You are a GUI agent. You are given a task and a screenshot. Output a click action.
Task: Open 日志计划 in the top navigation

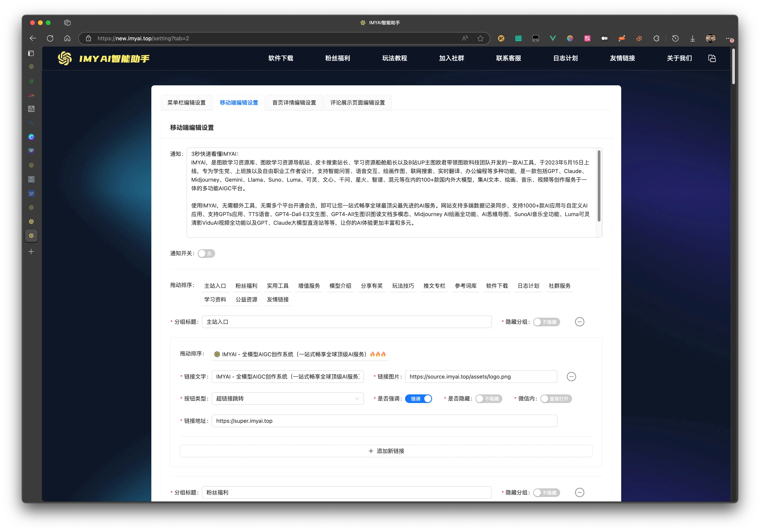click(x=565, y=58)
